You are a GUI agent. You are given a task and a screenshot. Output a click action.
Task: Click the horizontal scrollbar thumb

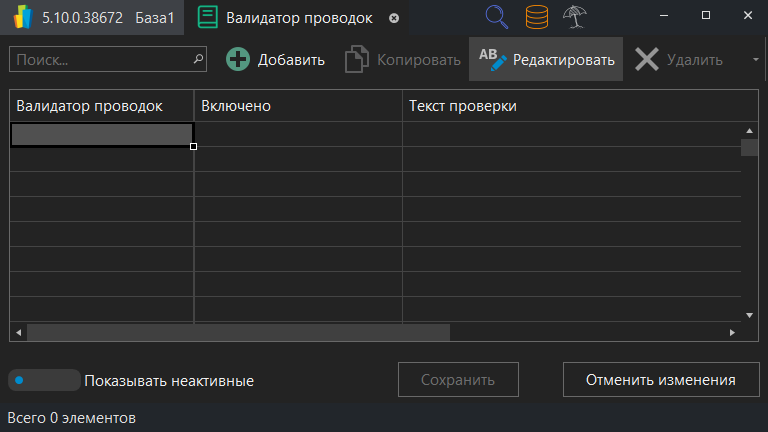pyautogui.click(x=239, y=333)
